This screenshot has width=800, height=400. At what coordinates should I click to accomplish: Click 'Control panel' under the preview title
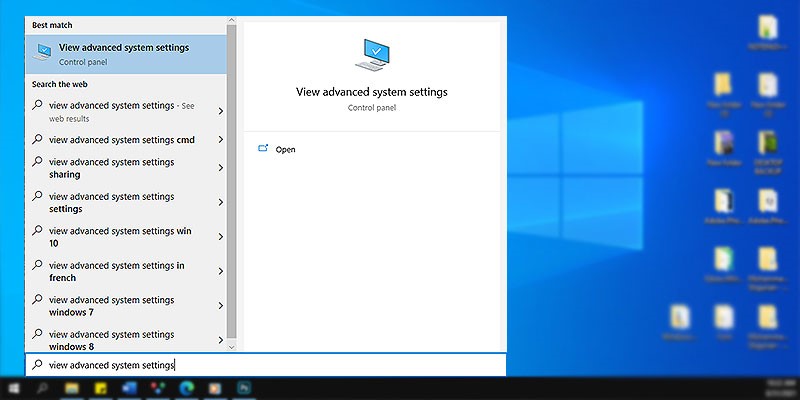click(x=372, y=108)
